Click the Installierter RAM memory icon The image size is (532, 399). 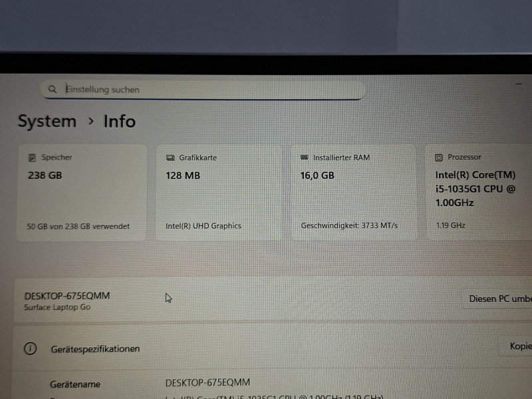pos(305,158)
